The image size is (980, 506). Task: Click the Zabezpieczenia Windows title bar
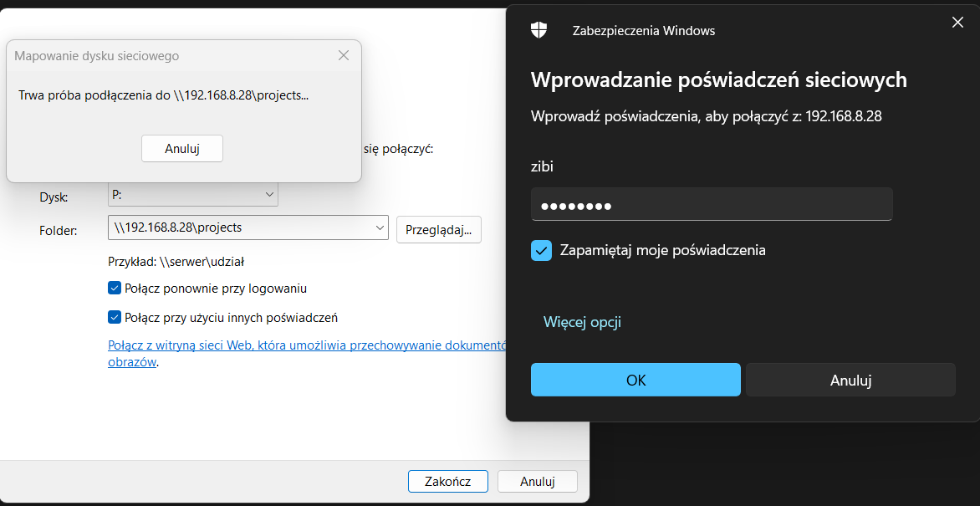(x=736, y=31)
